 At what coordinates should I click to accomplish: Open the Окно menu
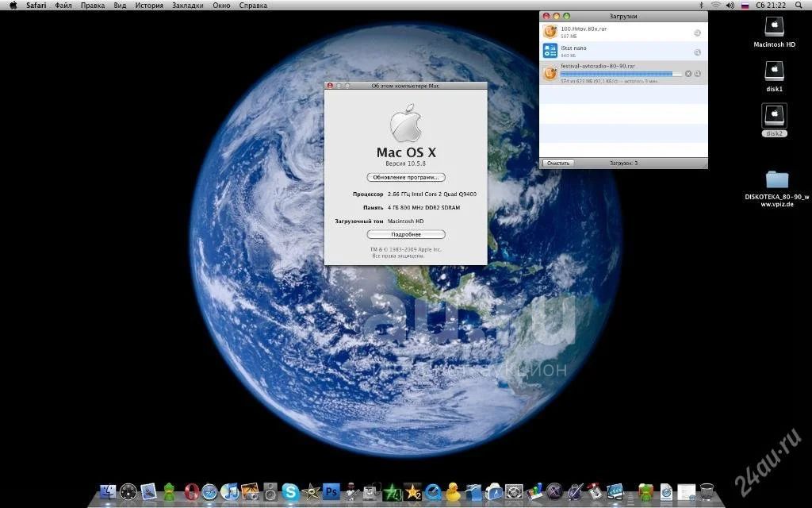[222, 6]
